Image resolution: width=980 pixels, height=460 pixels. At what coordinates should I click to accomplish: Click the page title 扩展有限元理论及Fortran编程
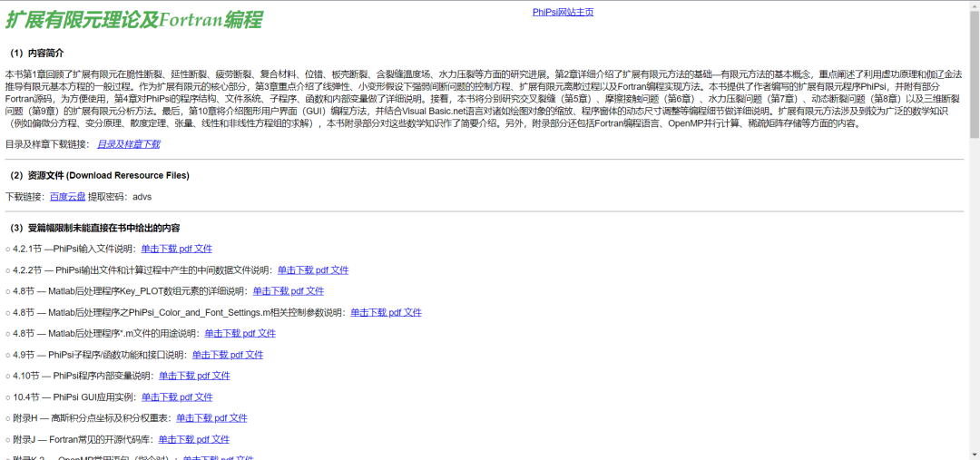click(133, 20)
